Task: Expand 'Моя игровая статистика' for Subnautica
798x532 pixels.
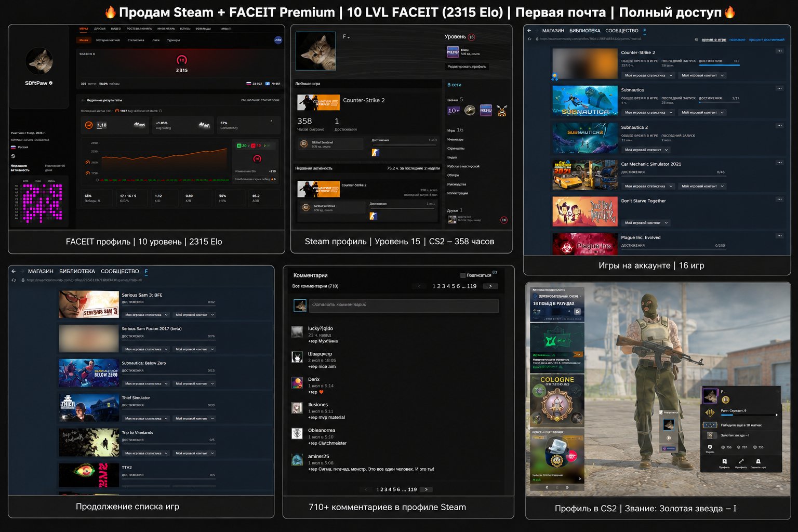Action: pyautogui.click(x=648, y=112)
